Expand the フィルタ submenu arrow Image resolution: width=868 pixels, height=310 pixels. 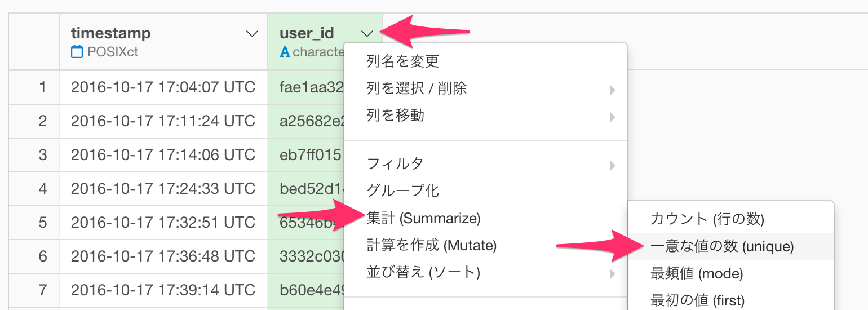(612, 166)
